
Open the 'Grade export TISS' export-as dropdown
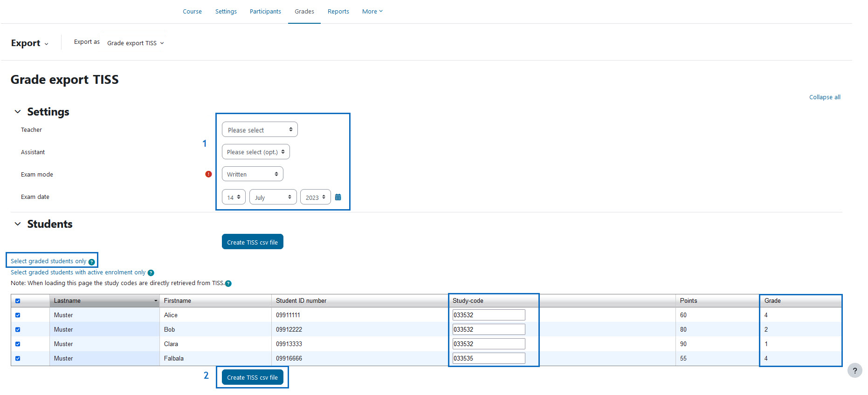click(x=136, y=43)
